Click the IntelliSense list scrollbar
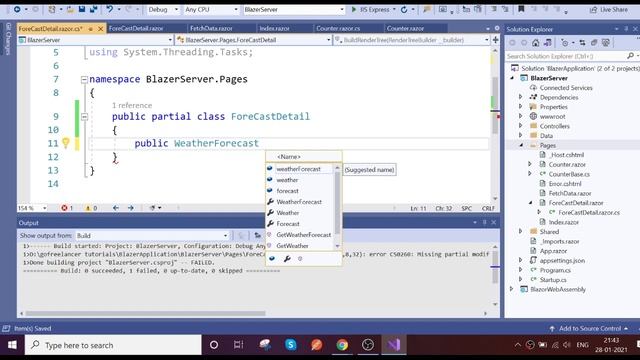This screenshot has width=640, height=360. [x=337, y=202]
